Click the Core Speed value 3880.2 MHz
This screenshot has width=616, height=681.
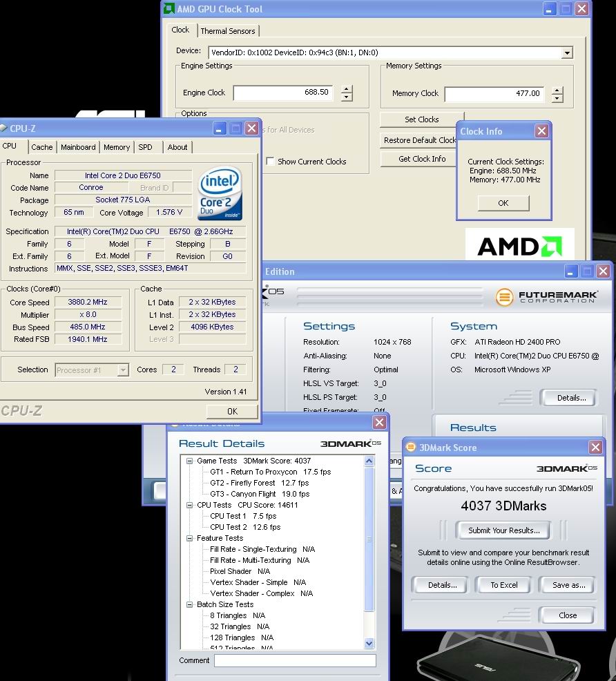click(x=88, y=302)
